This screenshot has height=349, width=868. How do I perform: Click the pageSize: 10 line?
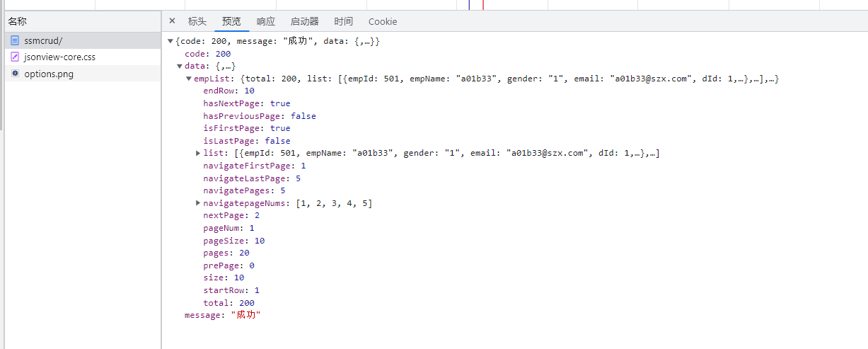[233, 241]
